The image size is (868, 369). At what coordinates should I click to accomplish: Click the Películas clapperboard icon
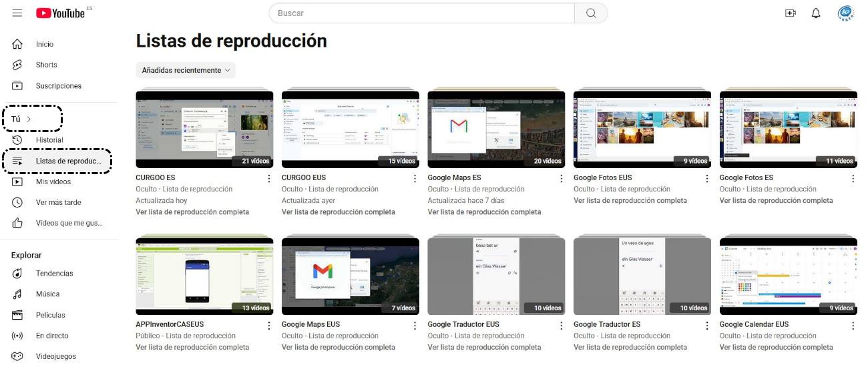(17, 315)
